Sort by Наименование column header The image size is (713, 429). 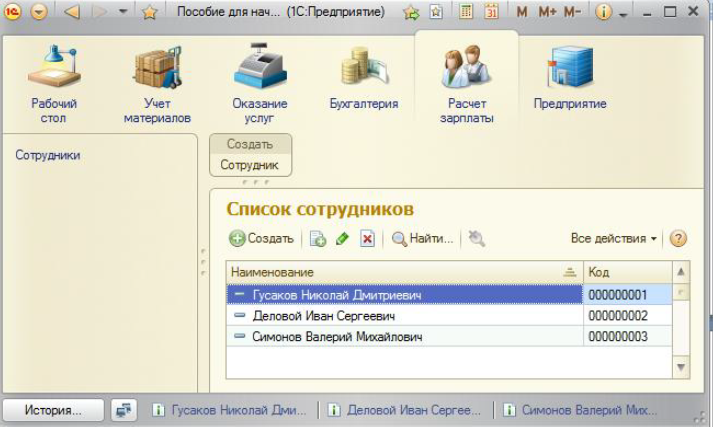click(x=405, y=272)
